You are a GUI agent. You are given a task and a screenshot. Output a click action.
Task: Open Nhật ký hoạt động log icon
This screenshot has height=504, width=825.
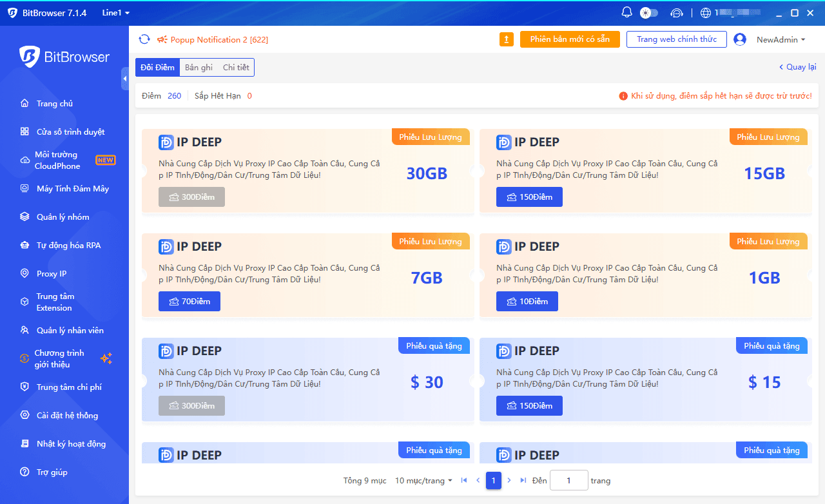click(24, 443)
